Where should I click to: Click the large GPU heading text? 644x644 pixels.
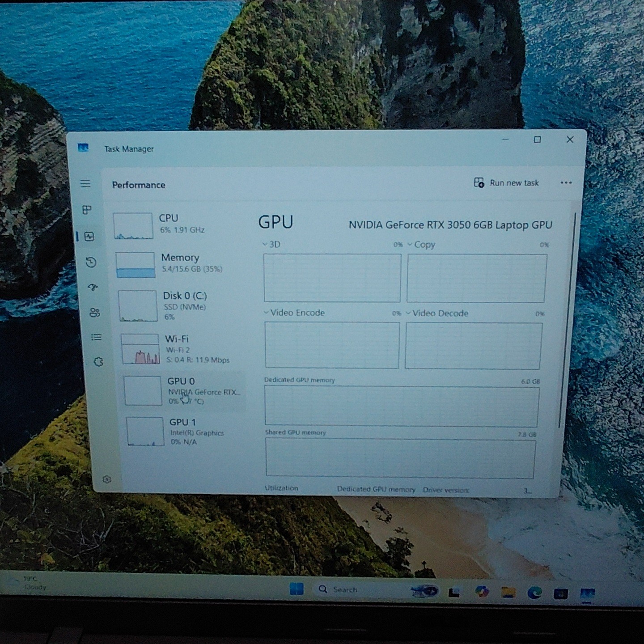coord(275,222)
